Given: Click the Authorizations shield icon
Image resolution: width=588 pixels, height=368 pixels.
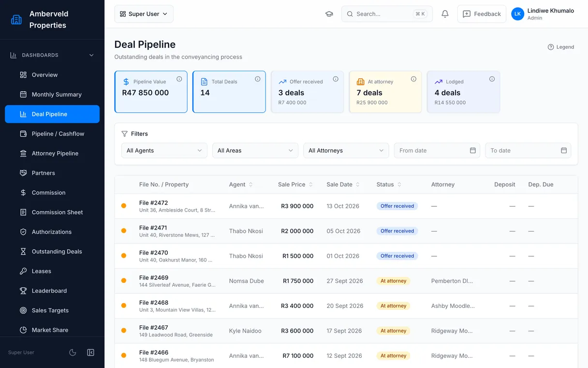Looking at the screenshot, I should (23, 232).
